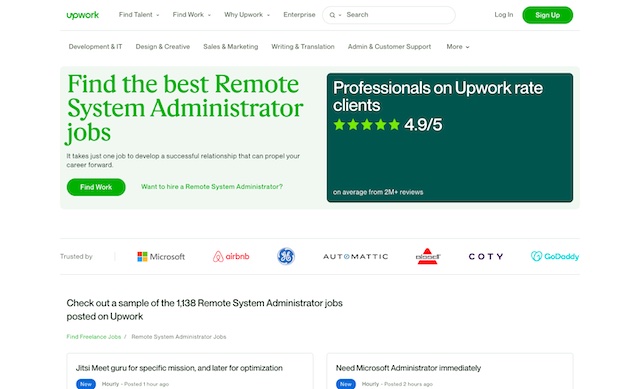Expand the Find Work menu
This screenshot has height=389, width=640.
(191, 15)
